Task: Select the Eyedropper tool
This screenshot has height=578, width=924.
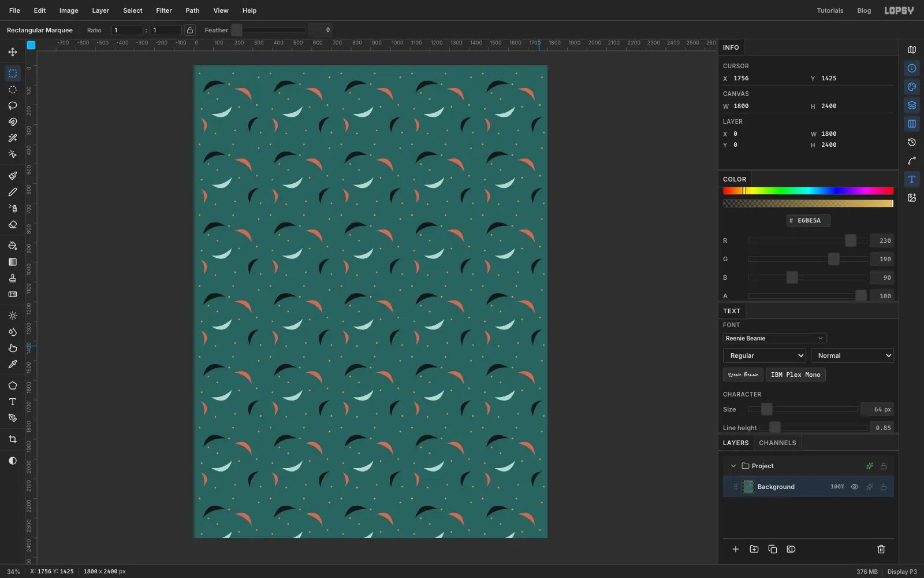Action: click(13, 364)
